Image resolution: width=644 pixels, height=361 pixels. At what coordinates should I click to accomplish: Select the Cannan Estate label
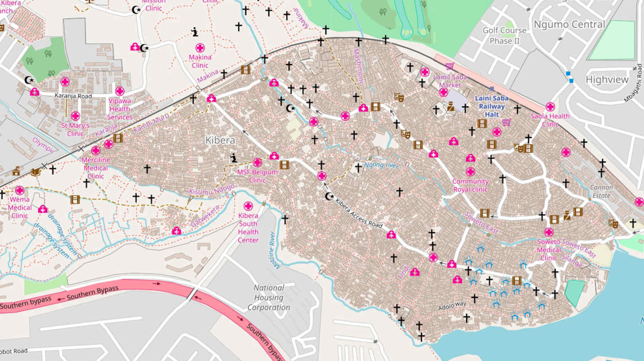(x=601, y=192)
